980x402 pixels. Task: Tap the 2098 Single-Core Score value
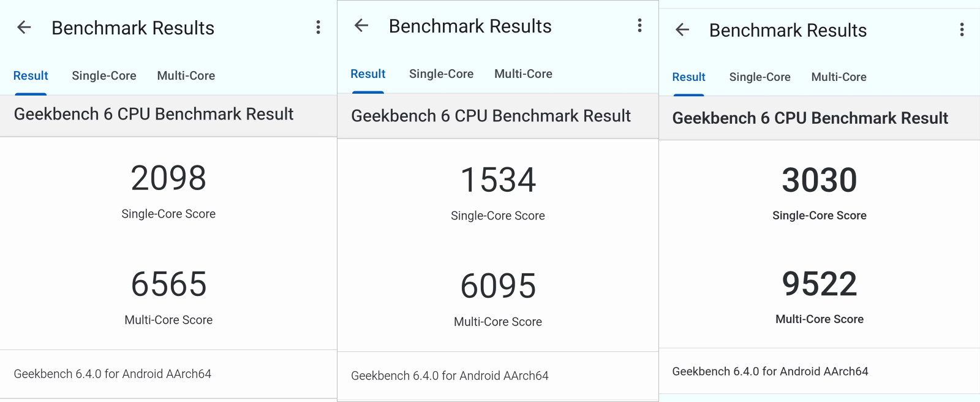pos(168,178)
